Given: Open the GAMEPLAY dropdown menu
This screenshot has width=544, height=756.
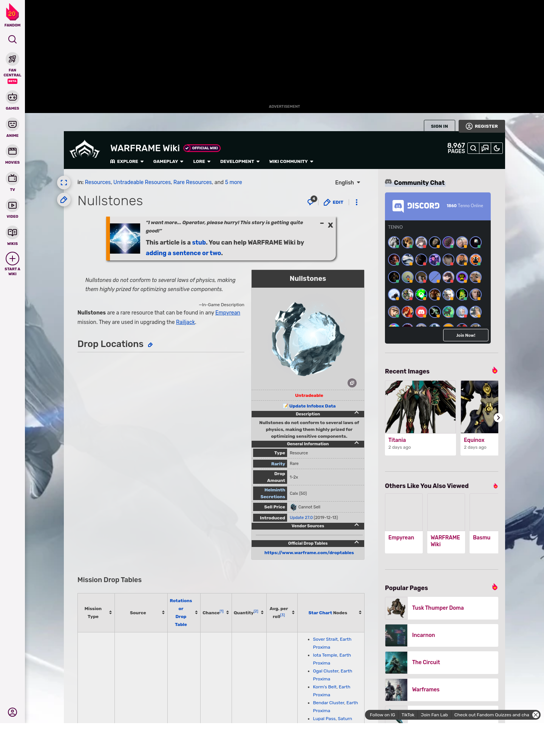Looking at the screenshot, I should click(x=168, y=161).
